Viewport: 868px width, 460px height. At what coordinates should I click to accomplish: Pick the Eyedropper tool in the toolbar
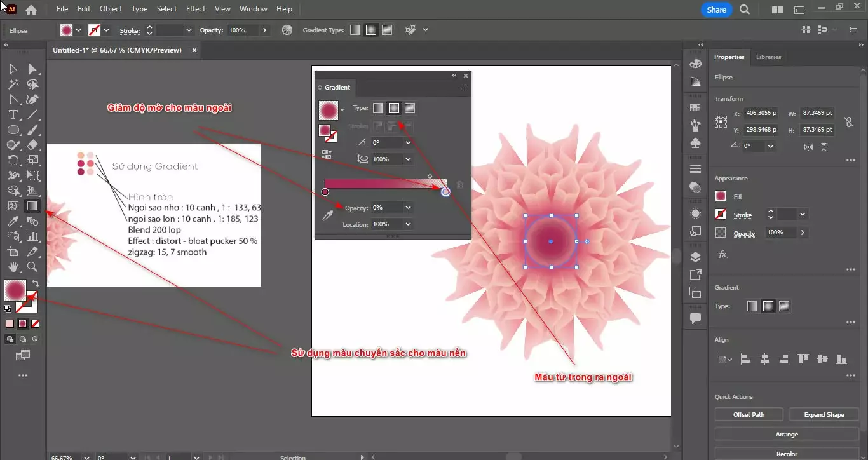13,221
